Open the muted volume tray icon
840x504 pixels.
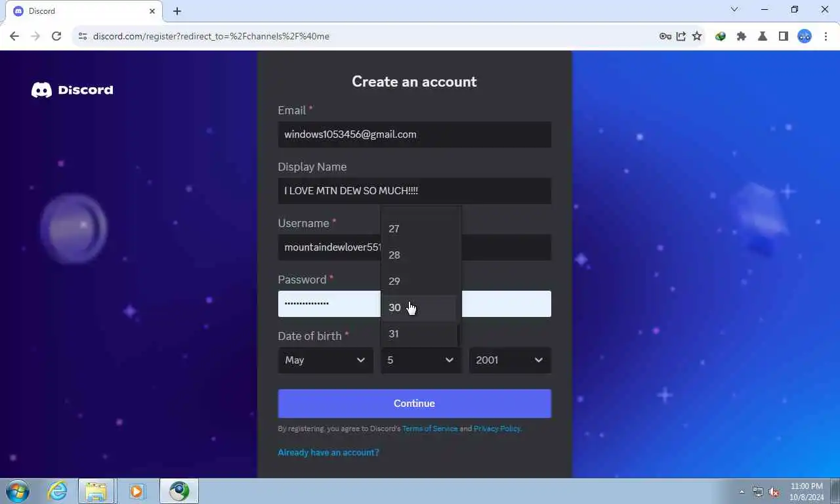[774, 492]
